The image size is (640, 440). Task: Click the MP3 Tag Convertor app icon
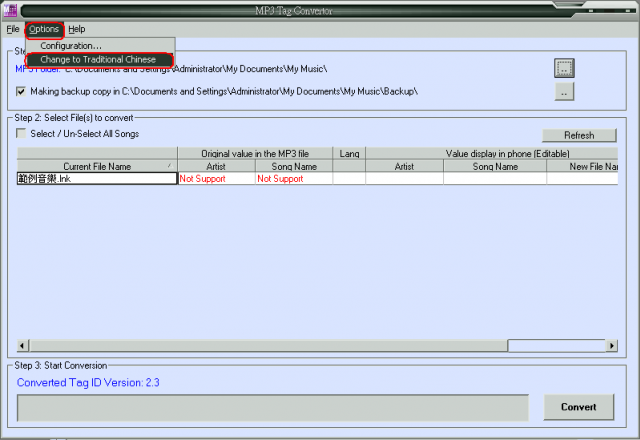(10, 10)
